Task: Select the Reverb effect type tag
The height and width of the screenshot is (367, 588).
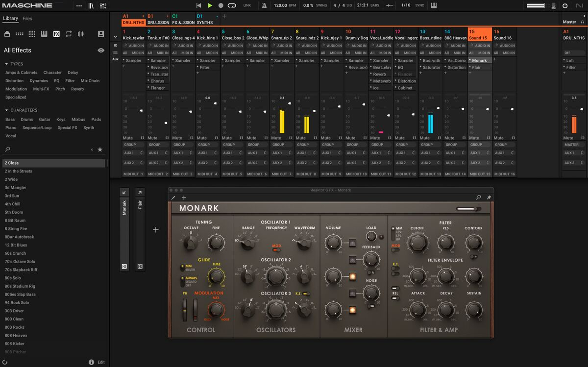Action: [77, 89]
